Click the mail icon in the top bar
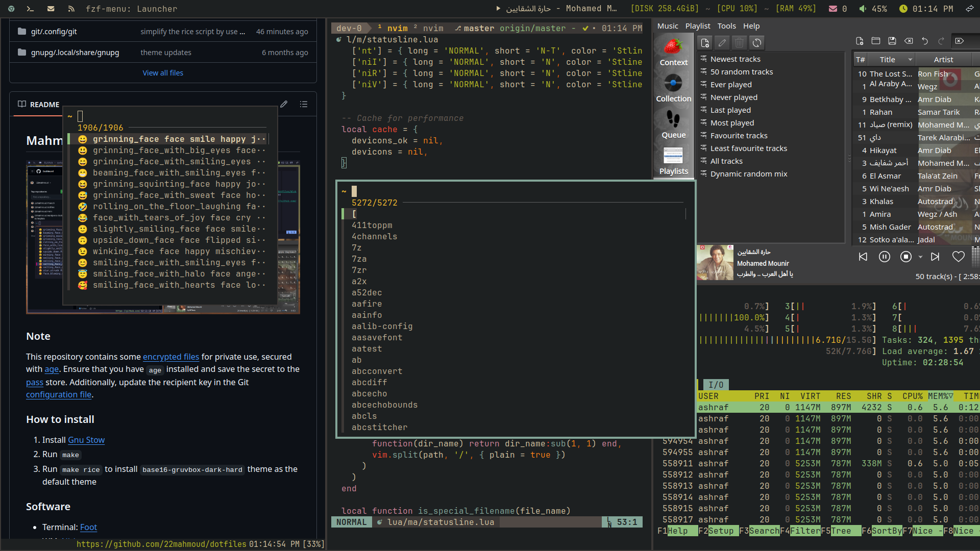980x551 pixels. tap(51, 9)
